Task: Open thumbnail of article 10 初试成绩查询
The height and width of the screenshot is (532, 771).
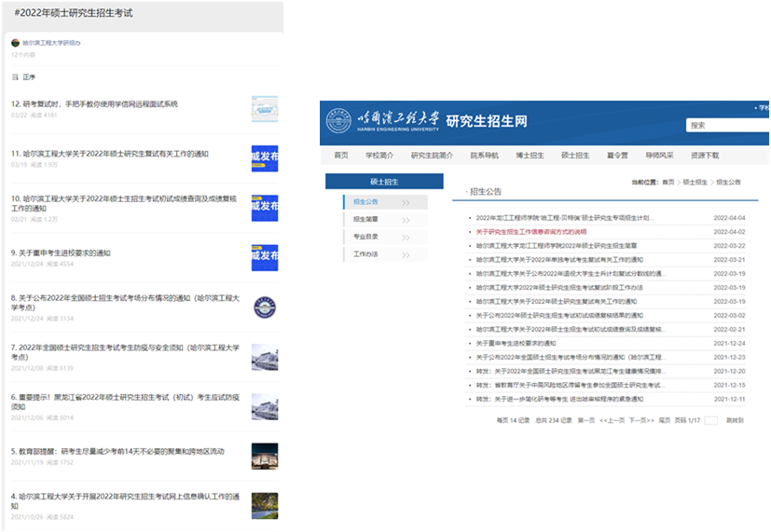Action: click(265, 208)
